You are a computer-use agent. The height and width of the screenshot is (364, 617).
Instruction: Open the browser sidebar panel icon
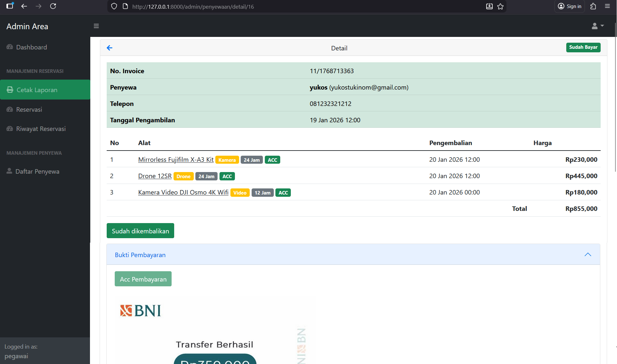[10, 6]
